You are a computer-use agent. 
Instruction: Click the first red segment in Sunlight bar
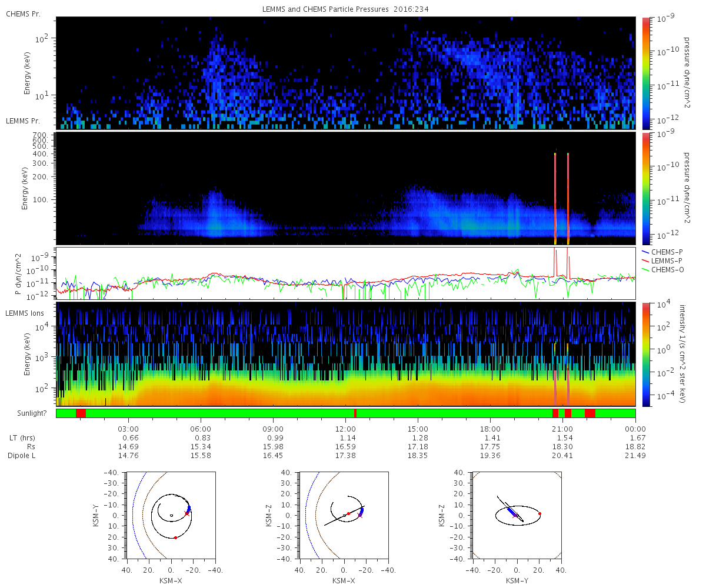pos(81,413)
